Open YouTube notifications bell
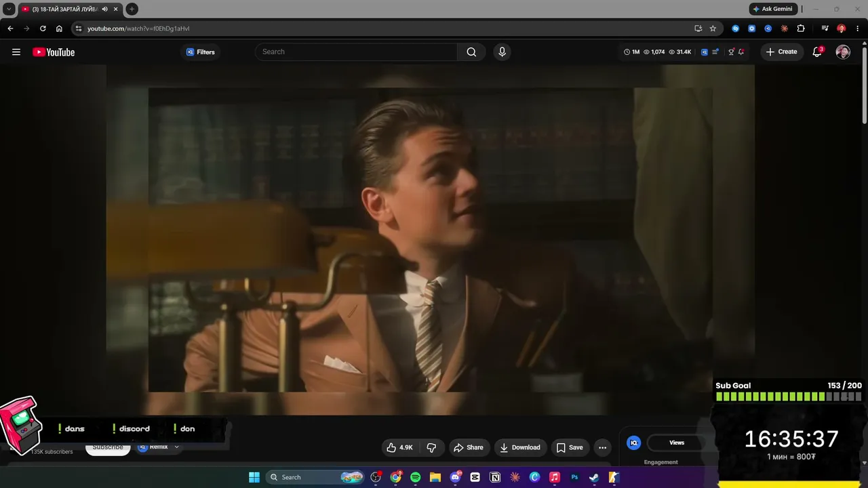The height and width of the screenshot is (488, 868). 817,52
